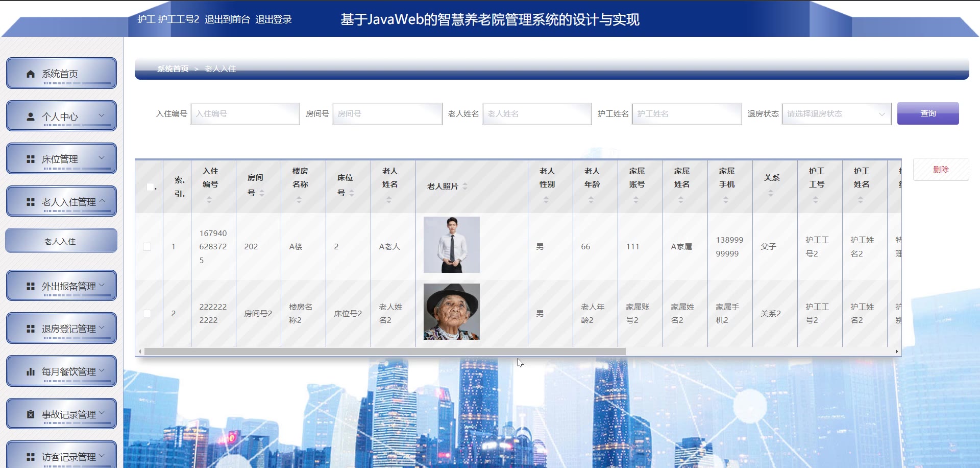The width and height of the screenshot is (980, 468).
Task: Sort by 家属账号 column arrows
Action: click(636, 200)
